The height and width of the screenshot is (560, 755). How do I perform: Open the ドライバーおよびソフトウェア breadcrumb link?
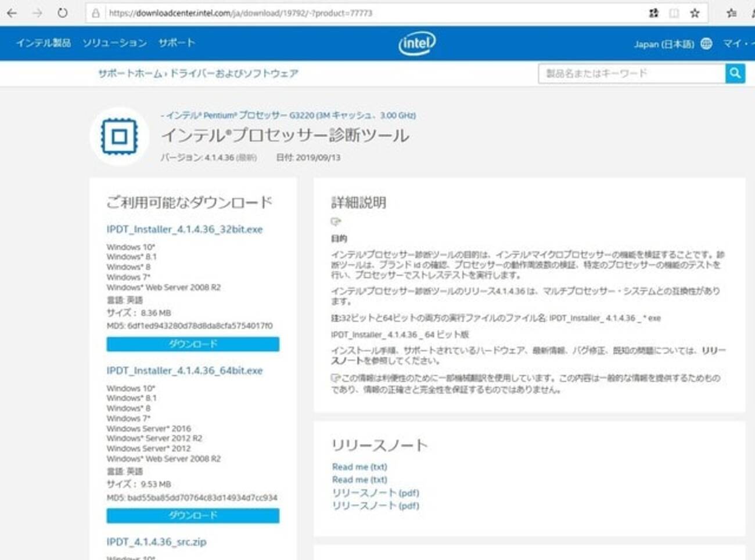[x=233, y=74]
